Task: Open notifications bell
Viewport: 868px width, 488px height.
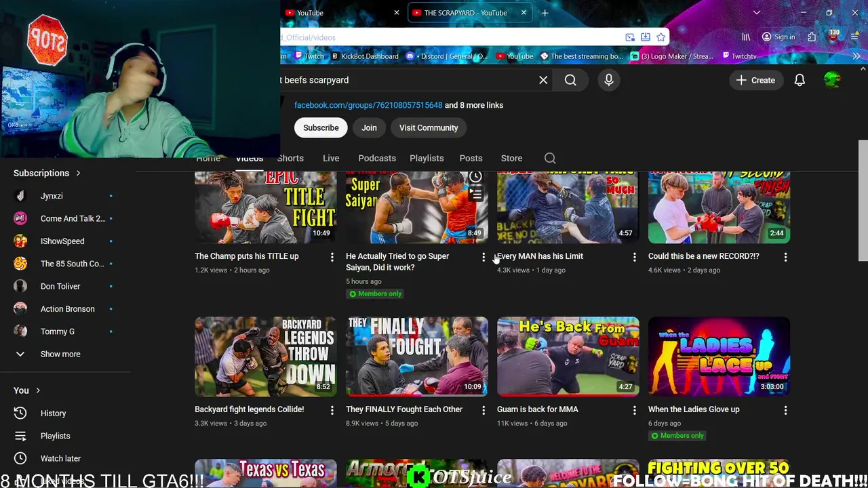Action: (800, 80)
